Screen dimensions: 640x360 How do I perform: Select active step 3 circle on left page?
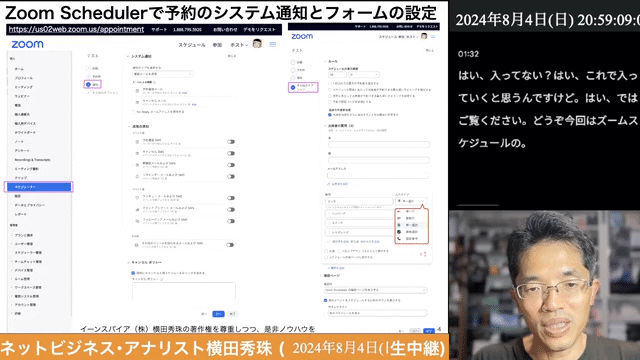click(88, 84)
